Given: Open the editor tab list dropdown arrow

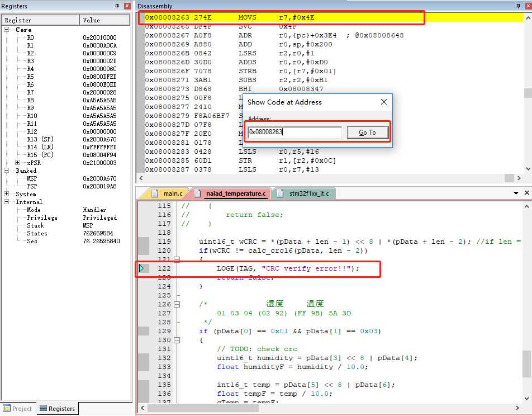Looking at the screenshot, I should (516, 193).
